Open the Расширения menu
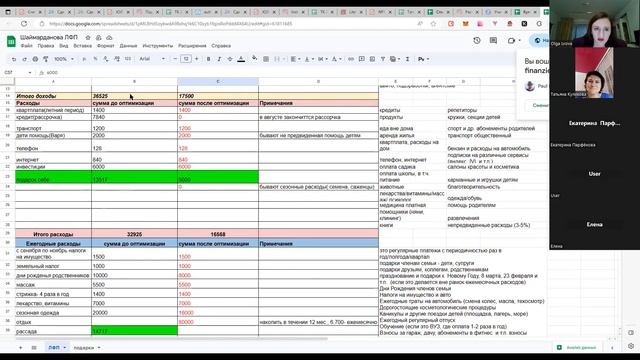 (192, 46)
